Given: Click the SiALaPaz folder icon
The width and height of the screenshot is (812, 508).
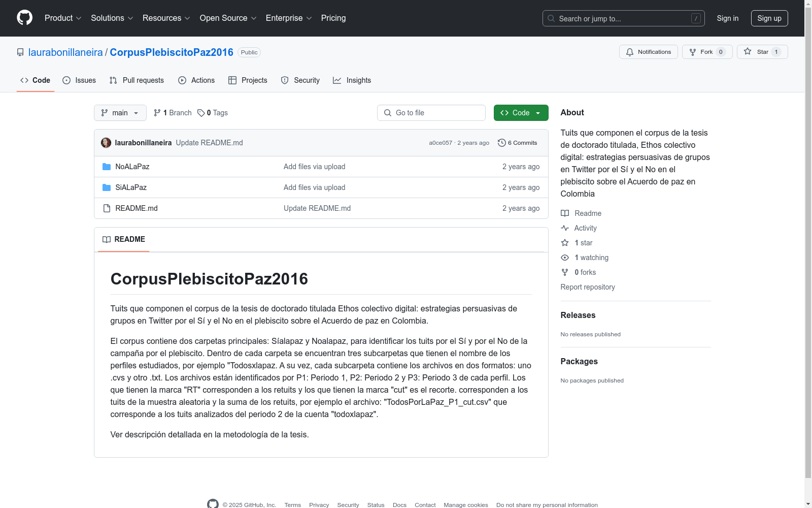Looking at the screenshot, I should click(107, 187).
